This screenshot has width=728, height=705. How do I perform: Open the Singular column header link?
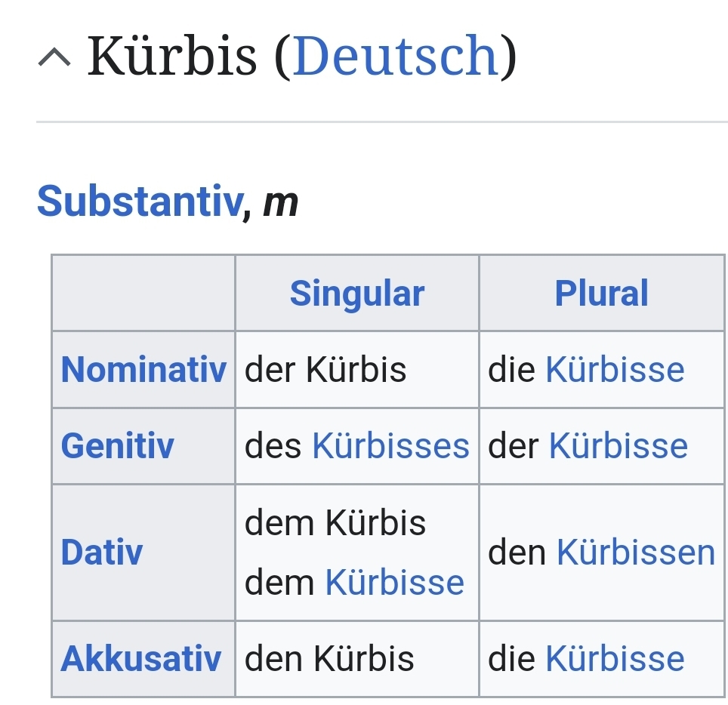click(356, 294)
